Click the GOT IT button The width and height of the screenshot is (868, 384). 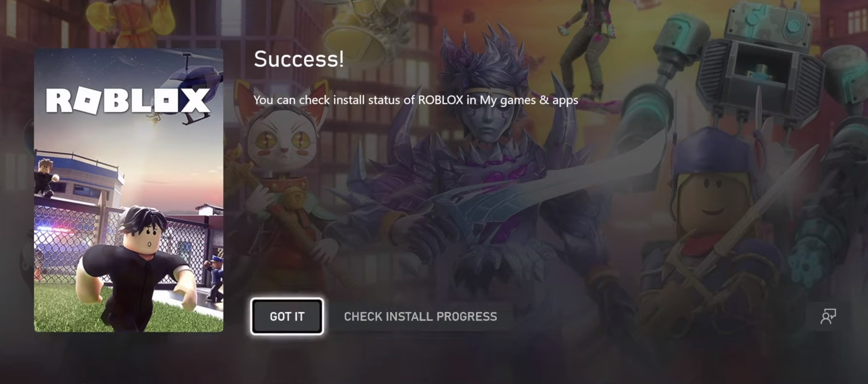click(287, 316)
